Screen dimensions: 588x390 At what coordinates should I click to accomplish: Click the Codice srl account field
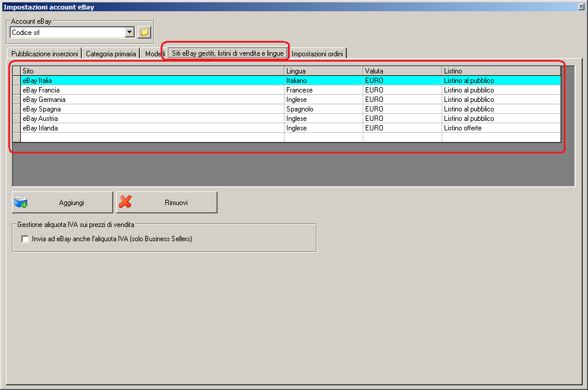click(x=68, y=32)
